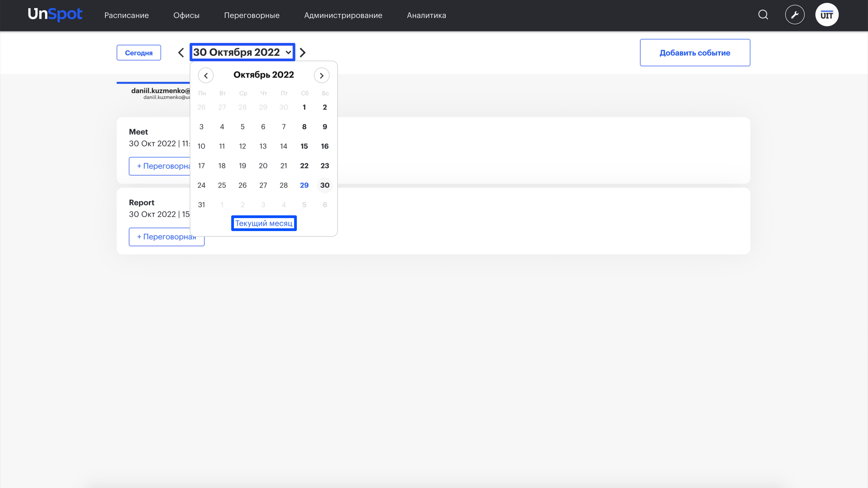Screen dimensions: 868x488
Task: Open the 30 Октября 2022 date dropdown
Action: [x=242, y=52]
